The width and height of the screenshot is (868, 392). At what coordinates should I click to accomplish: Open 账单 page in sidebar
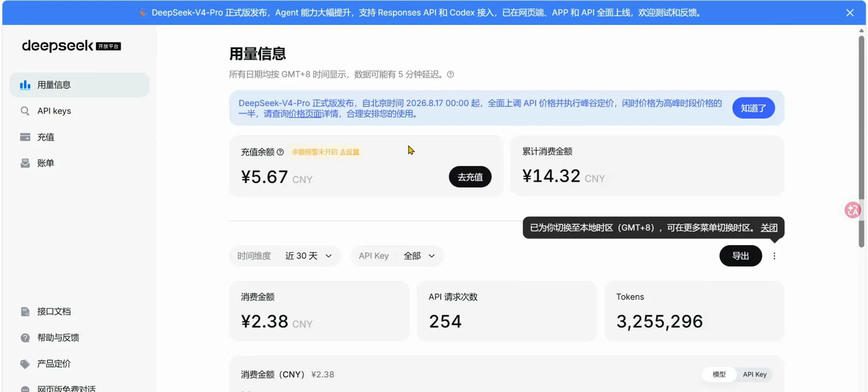[x=79, y=163]
